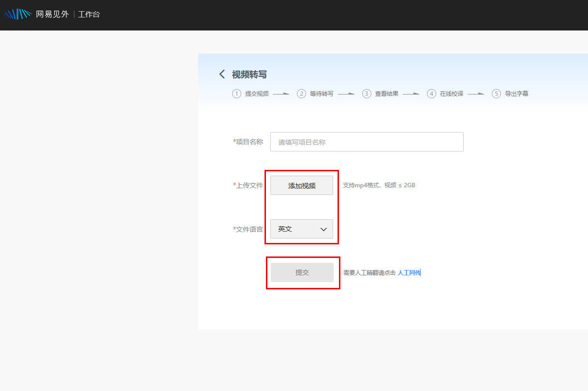The image size is (588, 391).
Task: Click the 需要人工精翻 hint text
Action: tap(368, 272)
